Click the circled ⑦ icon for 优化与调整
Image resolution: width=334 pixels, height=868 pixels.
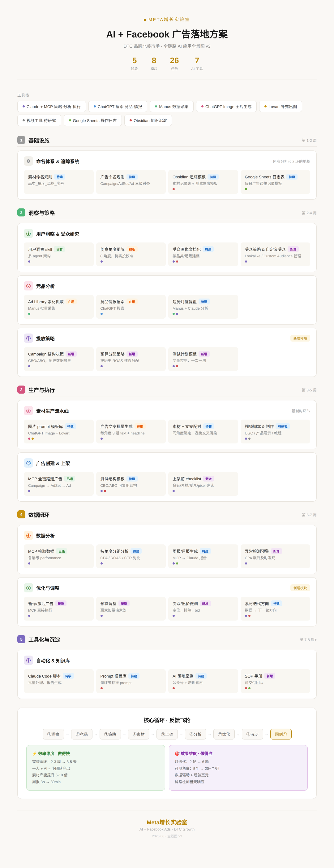click(x=28, y=587)
